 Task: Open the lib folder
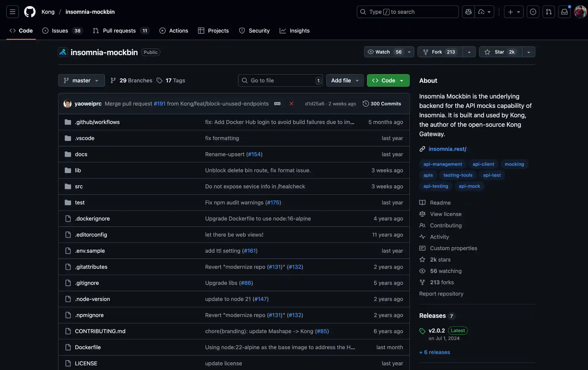(78, 170)
